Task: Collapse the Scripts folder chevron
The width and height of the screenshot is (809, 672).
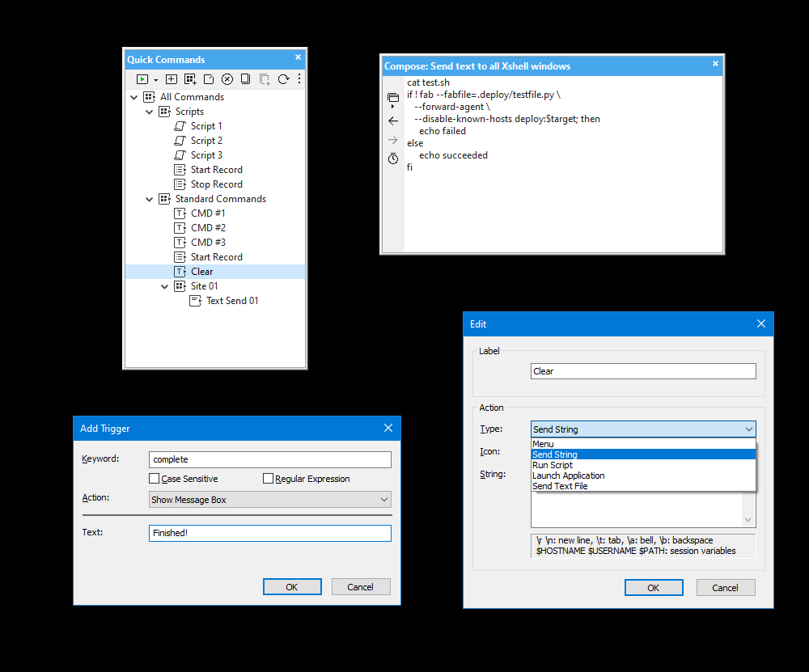Action: [149, 112]
